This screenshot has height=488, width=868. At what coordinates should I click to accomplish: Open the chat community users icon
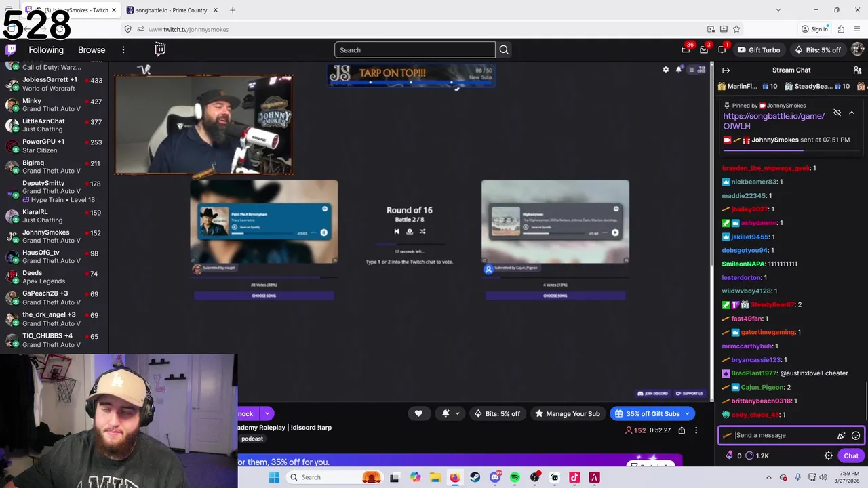point(857,70)
